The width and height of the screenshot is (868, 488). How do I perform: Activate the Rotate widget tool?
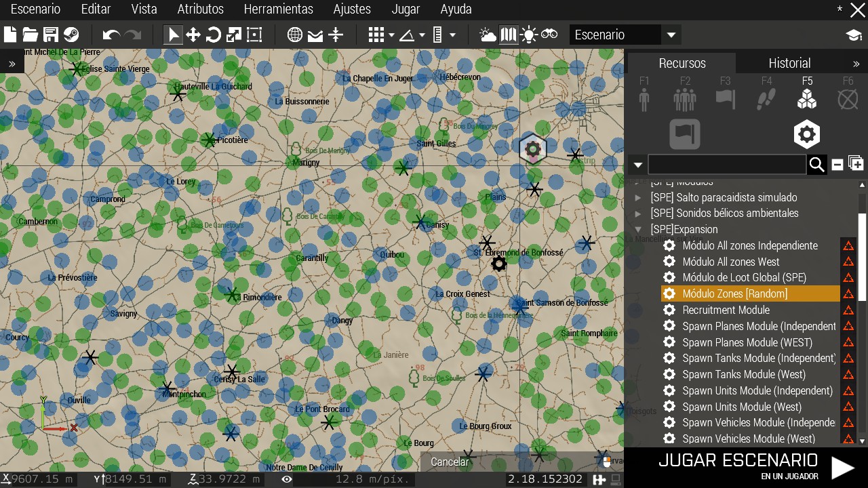(x=214, y=35)
